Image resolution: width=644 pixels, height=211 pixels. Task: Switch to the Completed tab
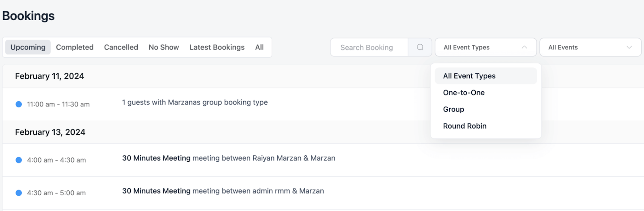coord(75,47)
